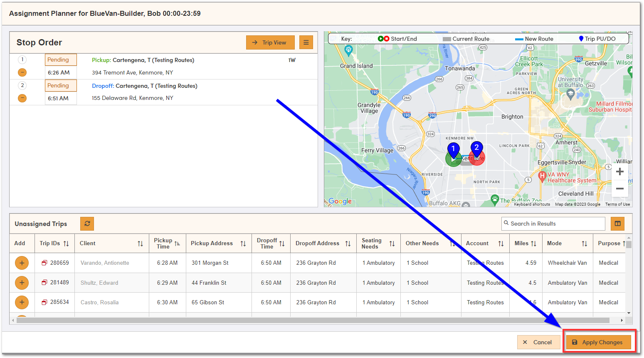Remove the pickup stop using its minus icon
This screenshot has height=358, width=644.
(22, 72)
